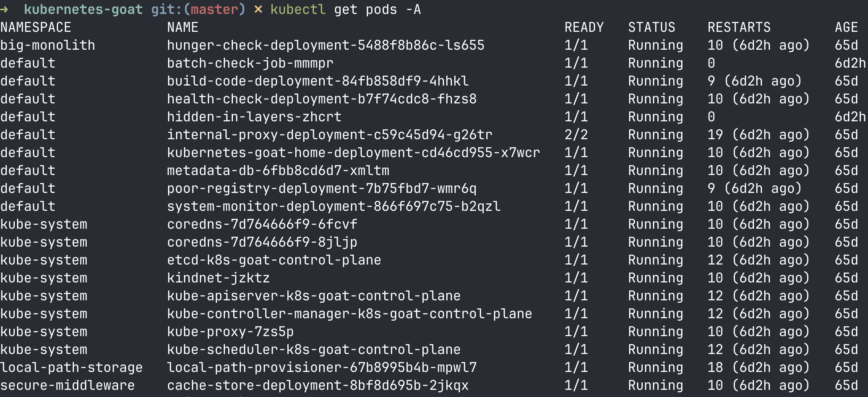The height and width of the screenshot is (397, 868).
Task: Select pod name batch-check-job-mmmpr
Action: coord(250,63)
